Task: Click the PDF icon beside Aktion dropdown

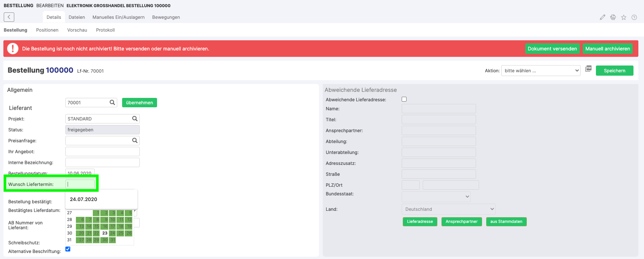Action: click(x=588, y=69)
